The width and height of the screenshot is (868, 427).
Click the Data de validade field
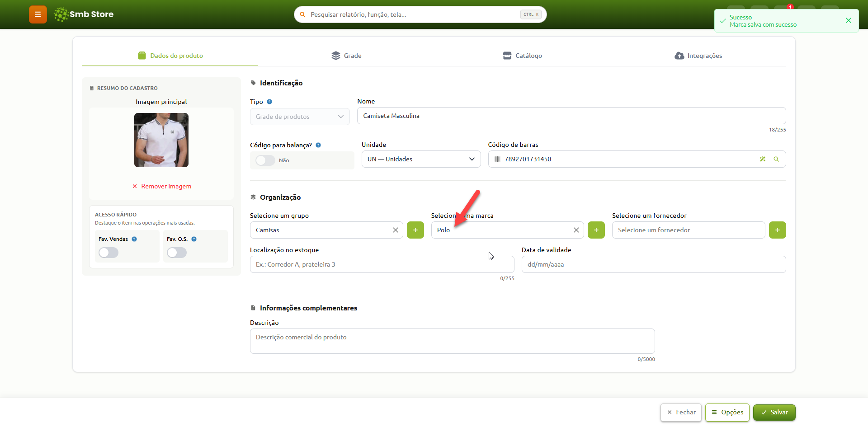(x=654, y=264)
